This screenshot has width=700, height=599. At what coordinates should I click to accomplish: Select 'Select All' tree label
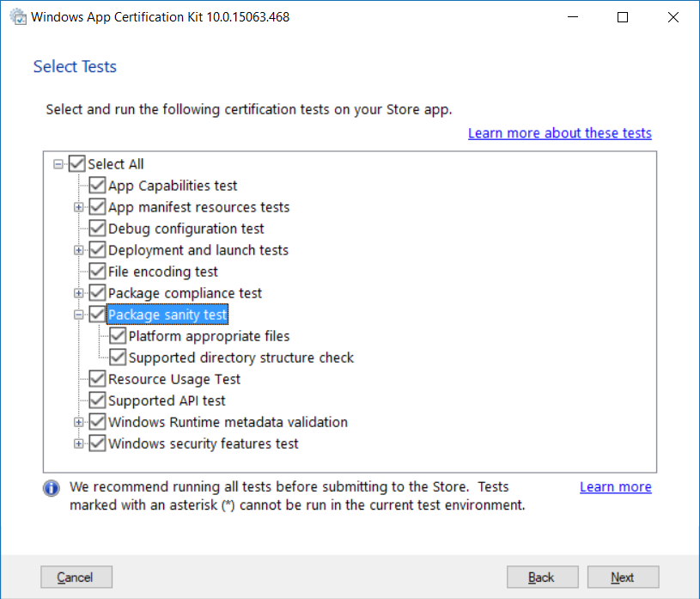[116, 164]
